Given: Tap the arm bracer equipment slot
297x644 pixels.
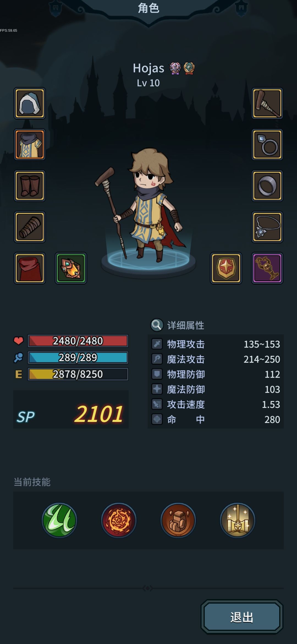Looking at the screenshot, I should (x=30, y=227).
